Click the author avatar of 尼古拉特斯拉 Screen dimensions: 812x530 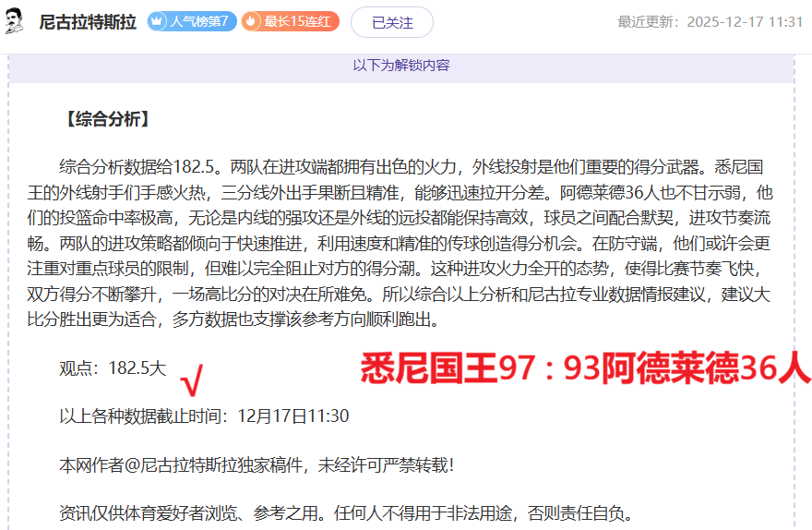[x=15, y=21]
